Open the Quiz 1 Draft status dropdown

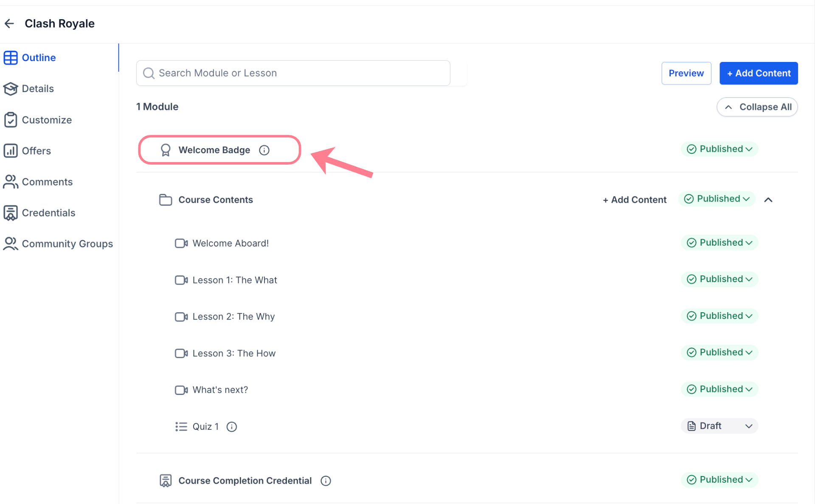point(719,426)
